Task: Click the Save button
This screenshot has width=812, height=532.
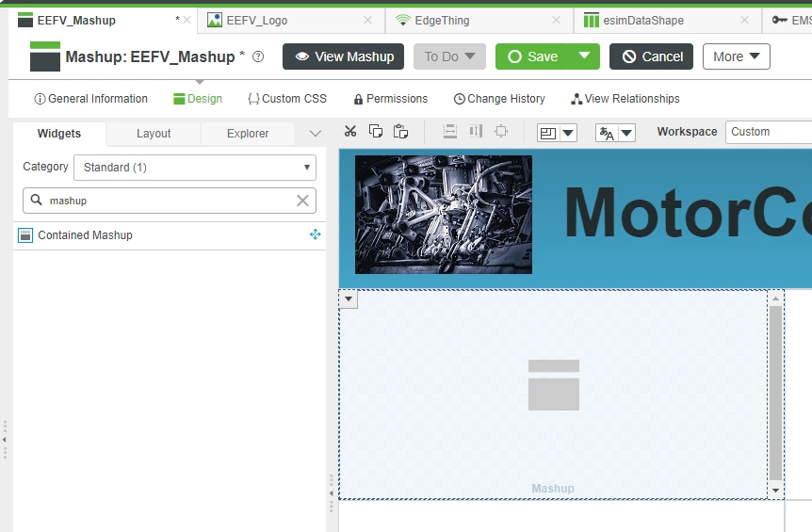Action: pos(530,56)
